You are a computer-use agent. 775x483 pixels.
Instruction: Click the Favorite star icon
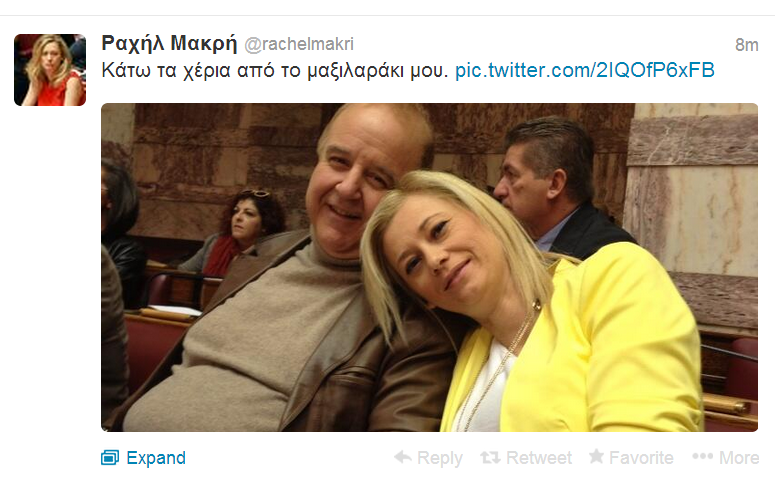(x=596, y=456)
